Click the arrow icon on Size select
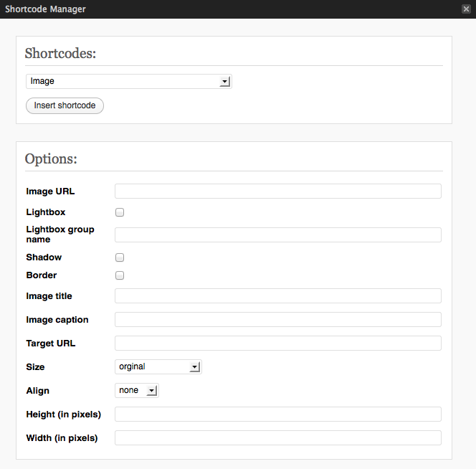The image size is (476, 469). (194, 367)
